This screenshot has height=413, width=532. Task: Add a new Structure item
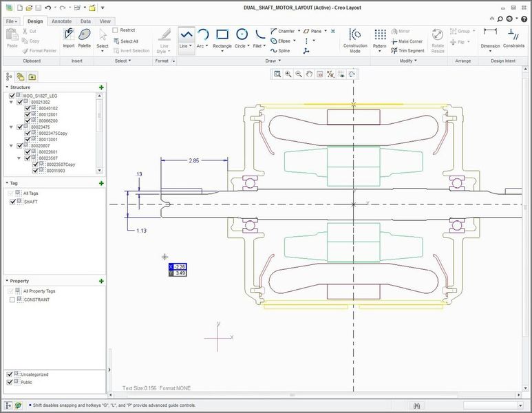point(101,87)
